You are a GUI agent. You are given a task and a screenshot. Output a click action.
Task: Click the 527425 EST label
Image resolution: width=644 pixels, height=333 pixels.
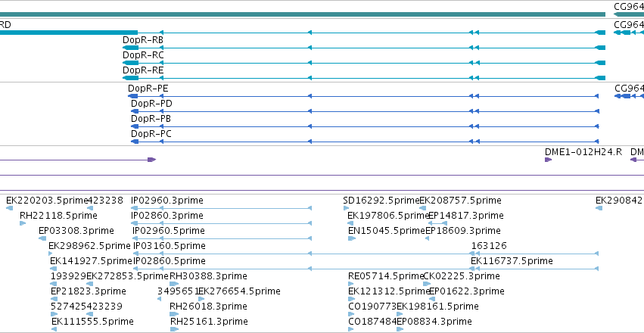[68, 307]
